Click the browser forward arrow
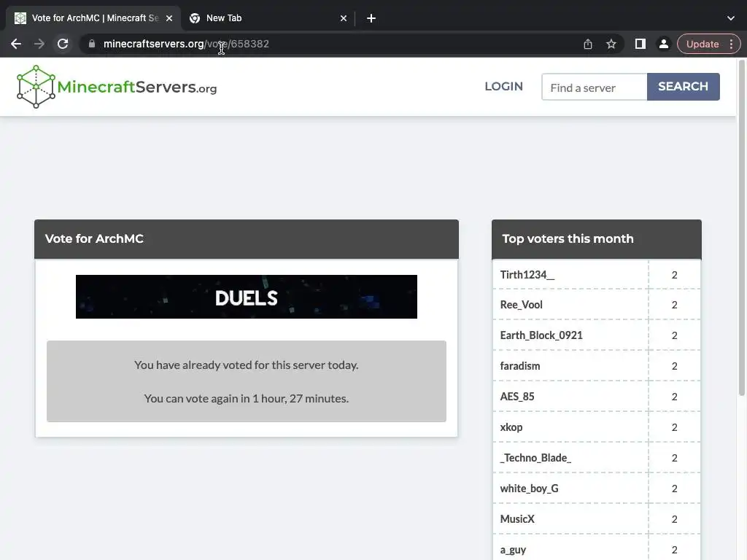The image size is (747, 560). (x=39, y=44)
